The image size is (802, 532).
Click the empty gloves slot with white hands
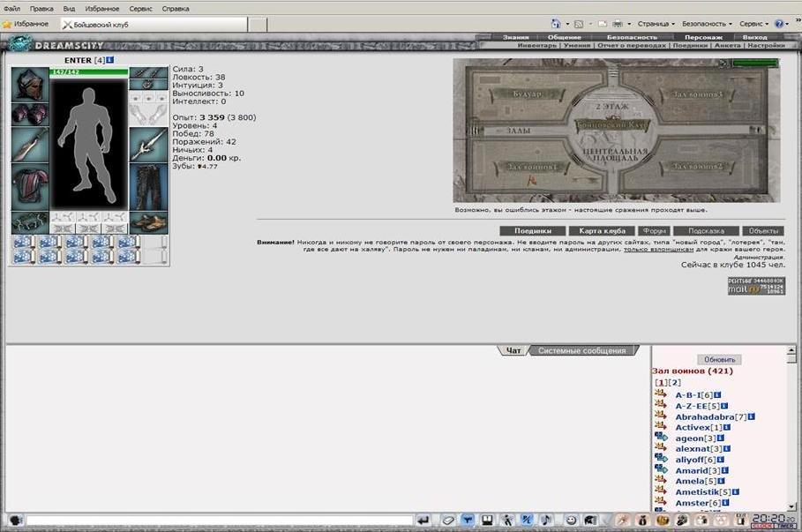[149, 115]
